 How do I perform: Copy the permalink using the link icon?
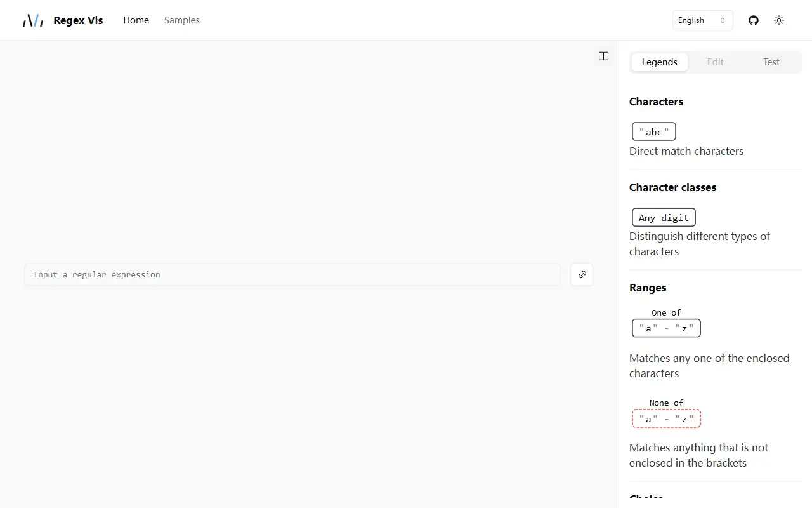[582, 275]
